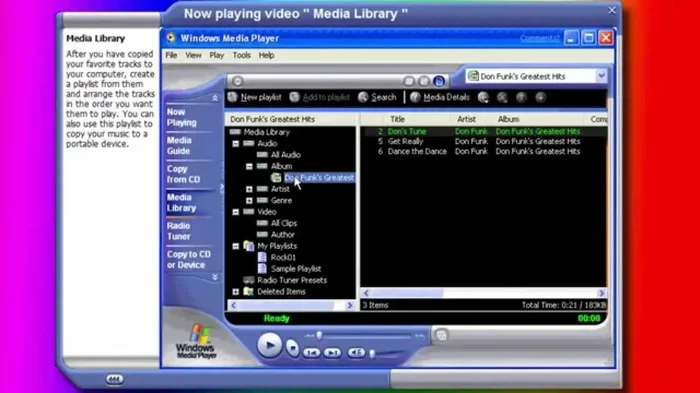Viewport: 700px width, 393px height.
Task: Toggle equalizer settings button on top bar
Action: click(x=424, y=81)
